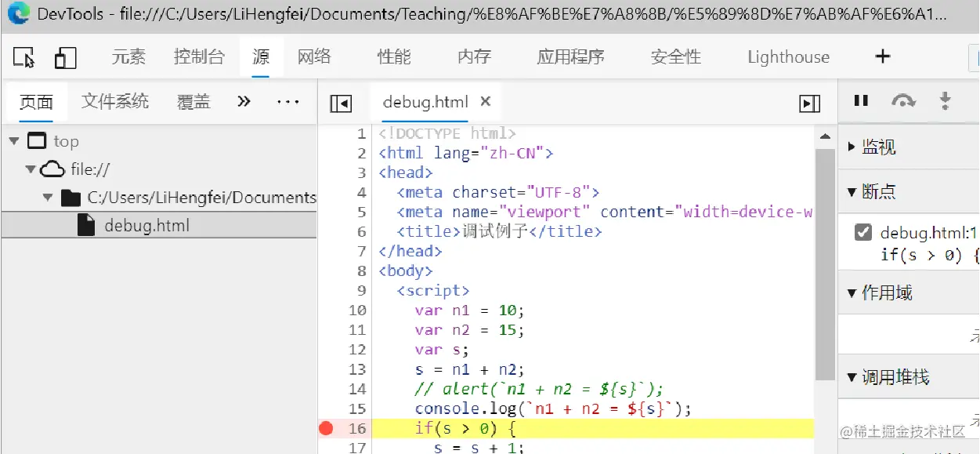Click the file:// cloud origin icon
This screenshot has width=980, height=454.
(x=52, y=169)
